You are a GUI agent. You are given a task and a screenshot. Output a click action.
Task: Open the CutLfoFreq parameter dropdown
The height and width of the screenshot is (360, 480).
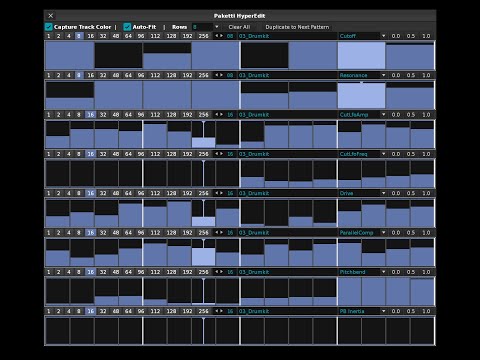[383, 154]
